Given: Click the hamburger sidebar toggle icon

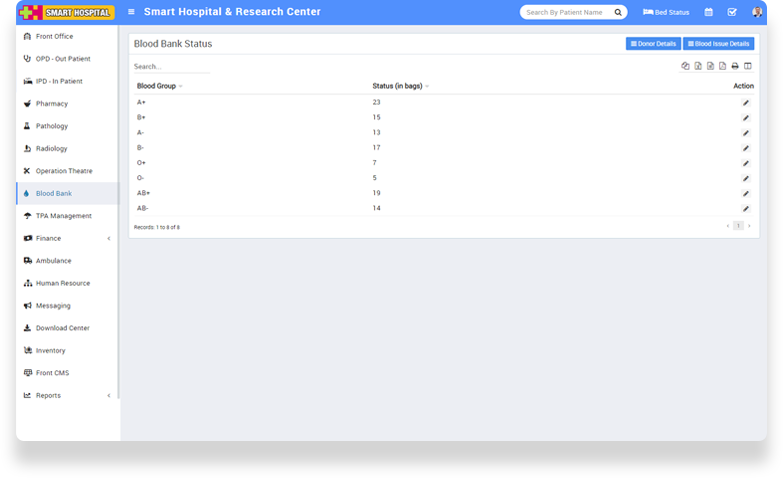Looking at the screenshot, I should tap(131, 12).
